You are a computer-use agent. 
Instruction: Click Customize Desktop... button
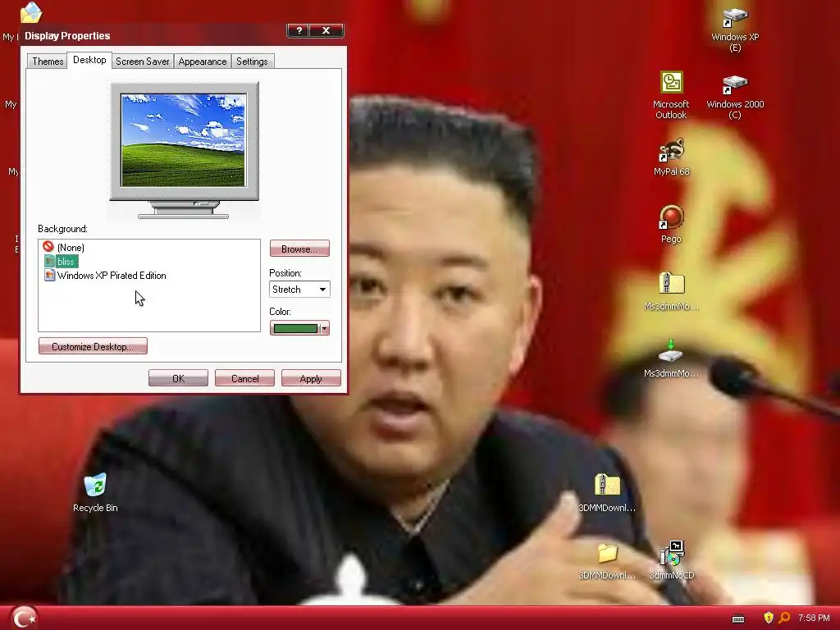[x=93, y=346]
